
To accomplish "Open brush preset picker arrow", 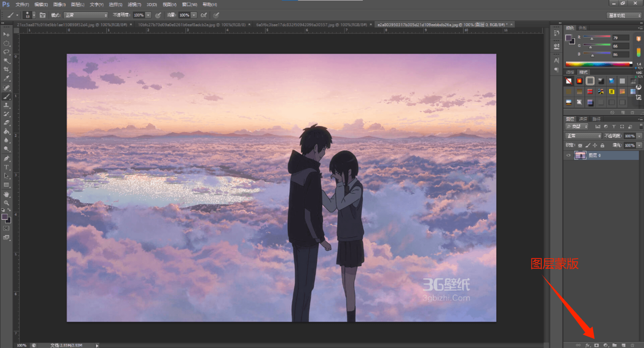I will 34,15.
